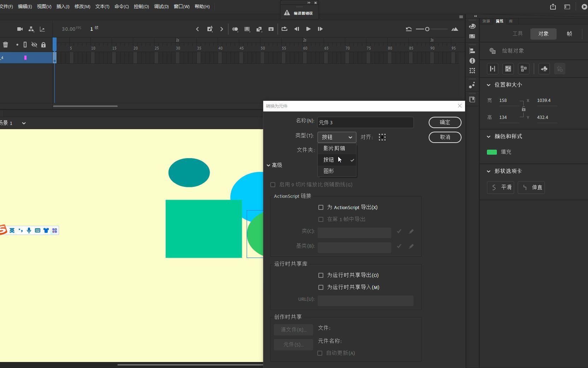Switch to the 帧 tab
Image resolution: width=588 pixels, height=368 pixels.
[569, 34]
